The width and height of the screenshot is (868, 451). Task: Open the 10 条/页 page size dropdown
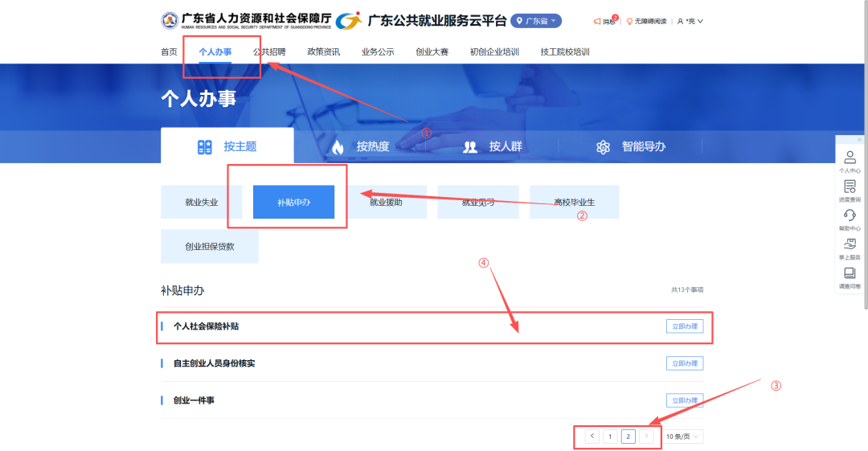point(682,436)
